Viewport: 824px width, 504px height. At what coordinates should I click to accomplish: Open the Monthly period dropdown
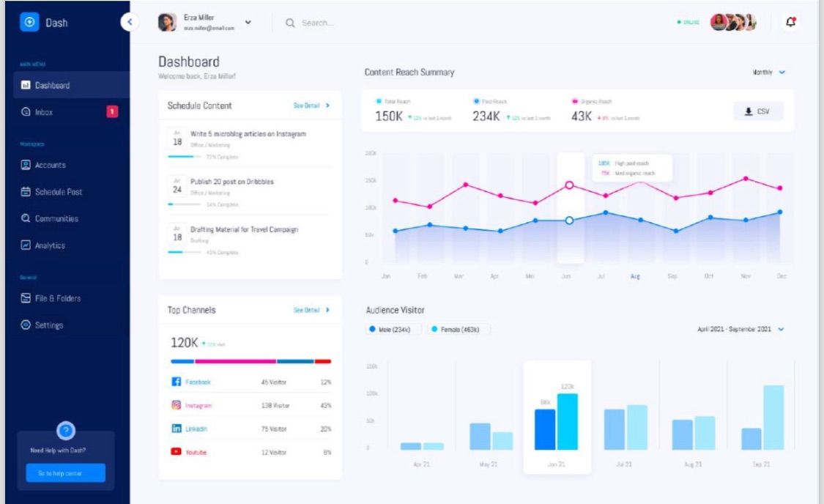[x=768, y=73]
